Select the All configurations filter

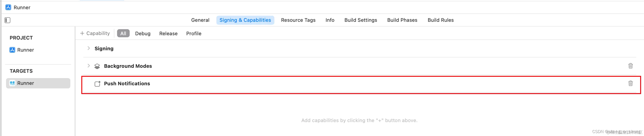(x=123, y=33)
